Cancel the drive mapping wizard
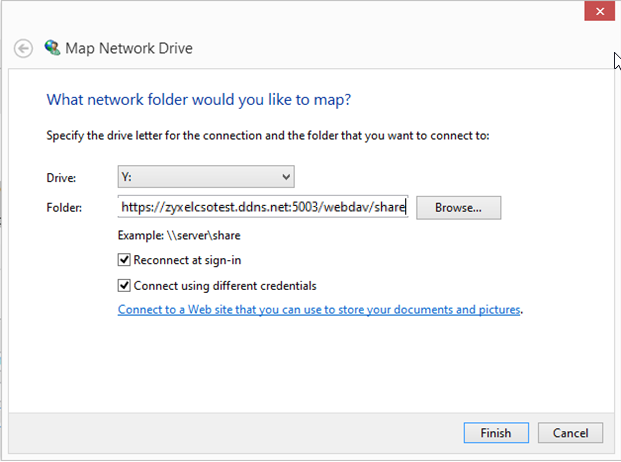Viewport: 621px width, 462px height. click(570, 433)
